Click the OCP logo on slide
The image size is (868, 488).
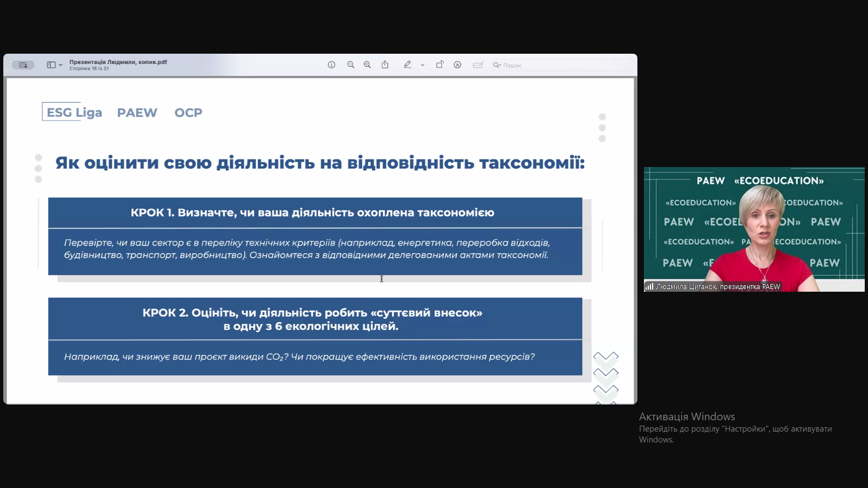coord(188,113)
